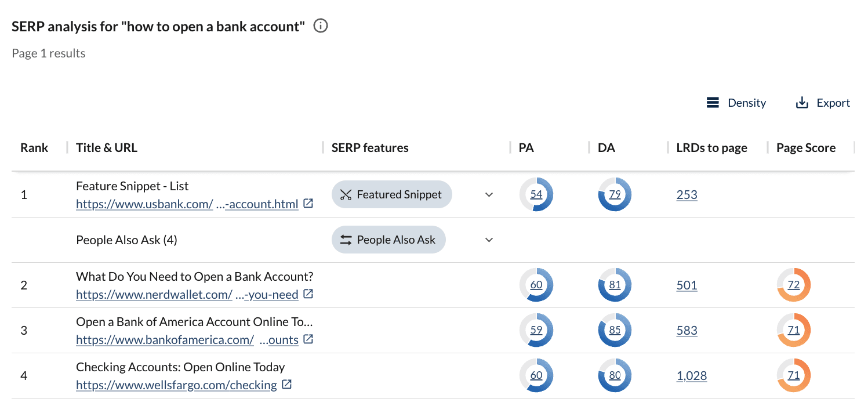
Task: Click the DA 85 score donut
Action: click(614, 330)
